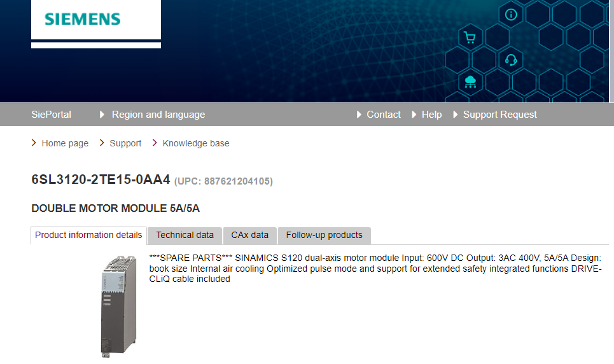Click the Siemens logo
This screenshot has width=614, height=364.
tap(83, 19)
